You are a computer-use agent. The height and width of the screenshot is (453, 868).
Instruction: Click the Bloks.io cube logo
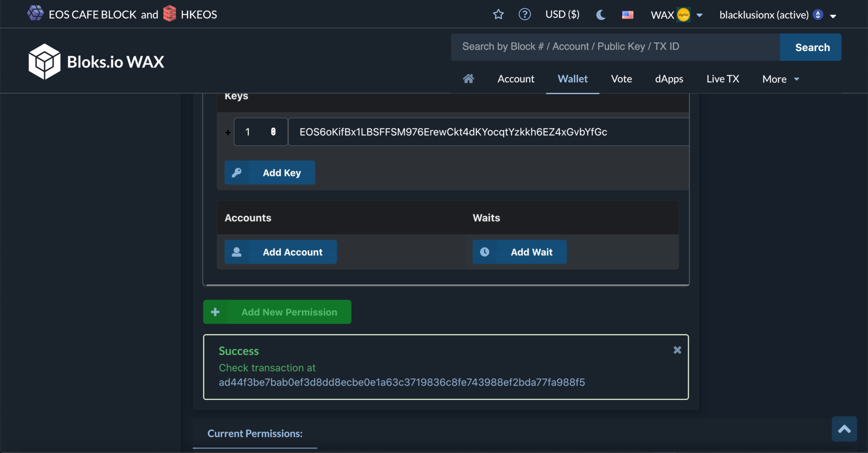pyautogui.click(x=45, y=62)
